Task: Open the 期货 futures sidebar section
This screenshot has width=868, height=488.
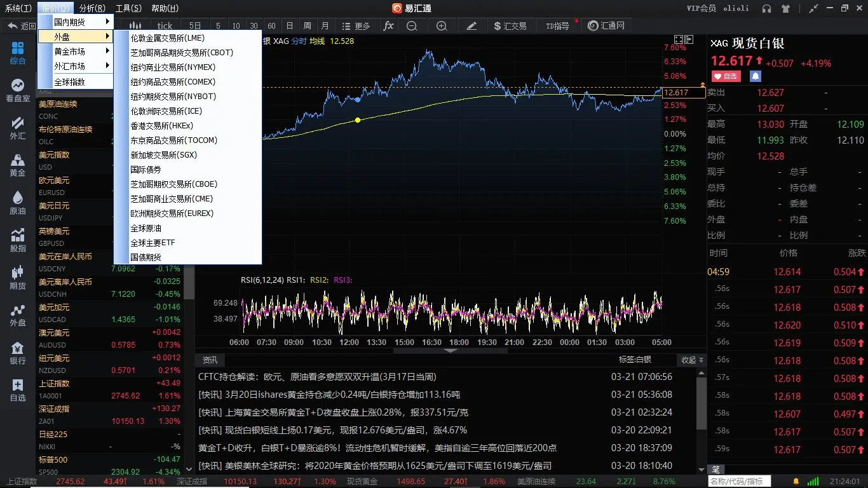Action: tap(18, 278)
